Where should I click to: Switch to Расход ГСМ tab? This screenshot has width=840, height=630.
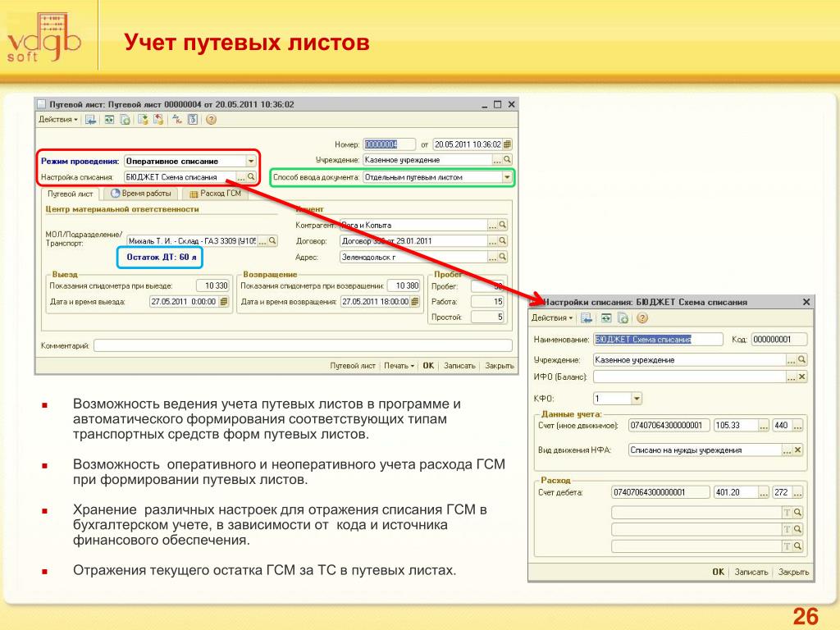tap(215, 194)
